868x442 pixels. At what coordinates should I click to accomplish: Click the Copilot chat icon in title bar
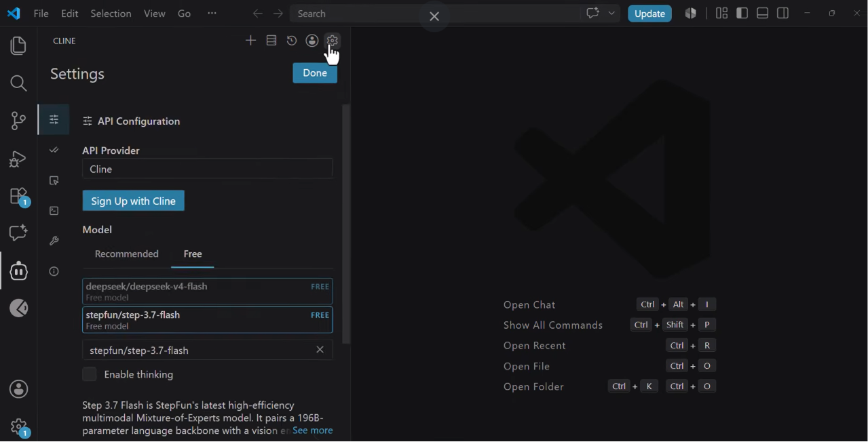(x=593, y=14)
